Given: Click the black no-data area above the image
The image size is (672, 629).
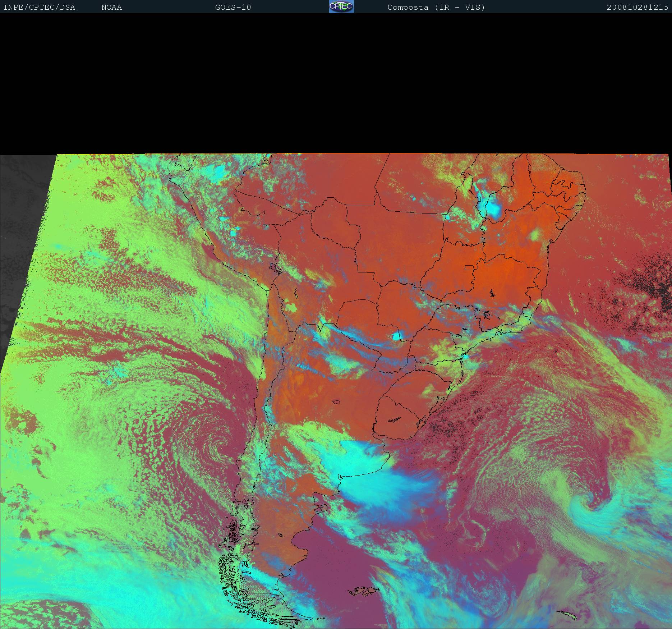Looking at the screenshot, I should (x=336, y=83).
